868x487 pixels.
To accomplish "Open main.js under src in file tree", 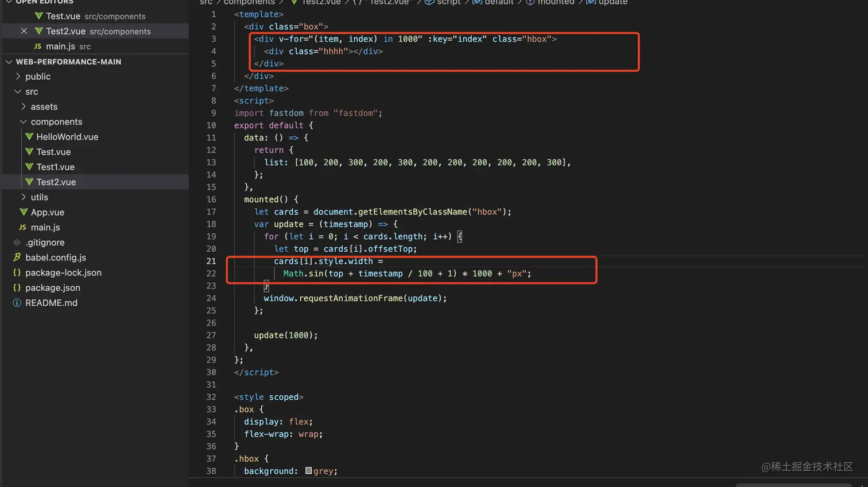I will point(45,227).
